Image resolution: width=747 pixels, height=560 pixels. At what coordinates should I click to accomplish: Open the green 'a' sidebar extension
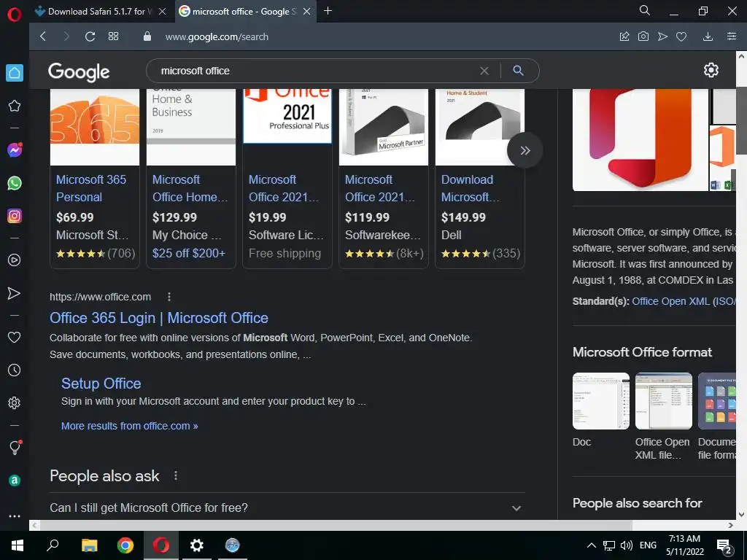[x=15, y=481]
